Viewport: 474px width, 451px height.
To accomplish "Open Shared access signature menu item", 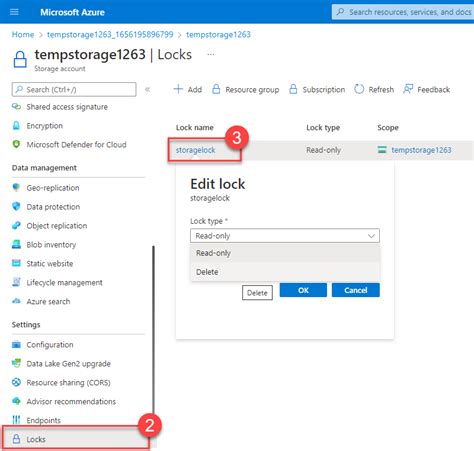I will click(x=67, y=107).
